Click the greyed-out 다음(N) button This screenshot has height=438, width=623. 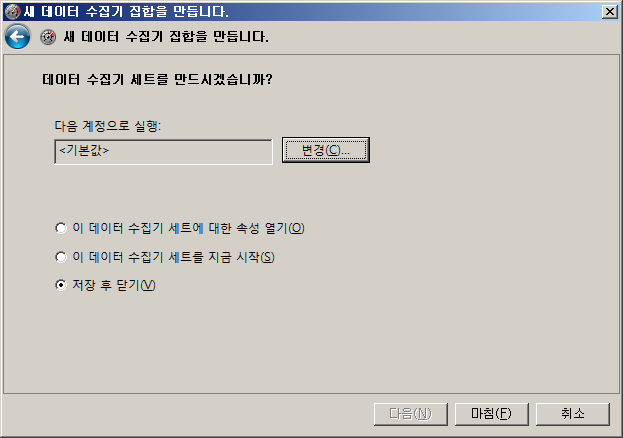[x=410, y=414]
